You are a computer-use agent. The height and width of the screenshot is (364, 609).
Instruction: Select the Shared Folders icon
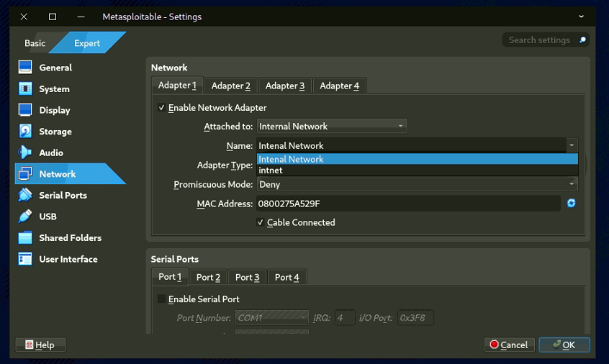[x=25, y=237]
